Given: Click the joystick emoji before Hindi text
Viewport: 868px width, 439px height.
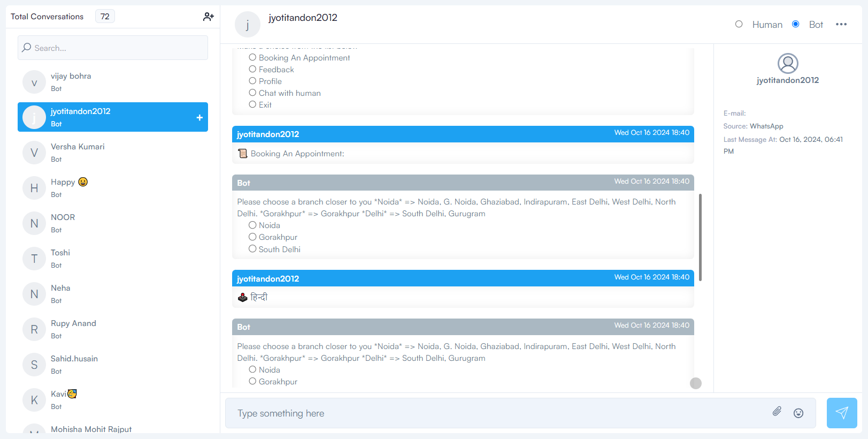Looking at the screenshot, I should point(243,297).
